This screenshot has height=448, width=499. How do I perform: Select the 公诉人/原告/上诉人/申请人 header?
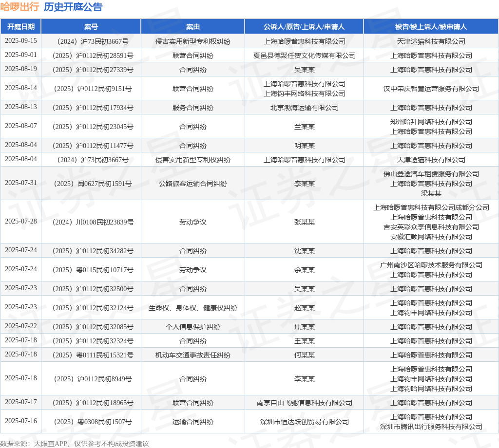point(304,27)
